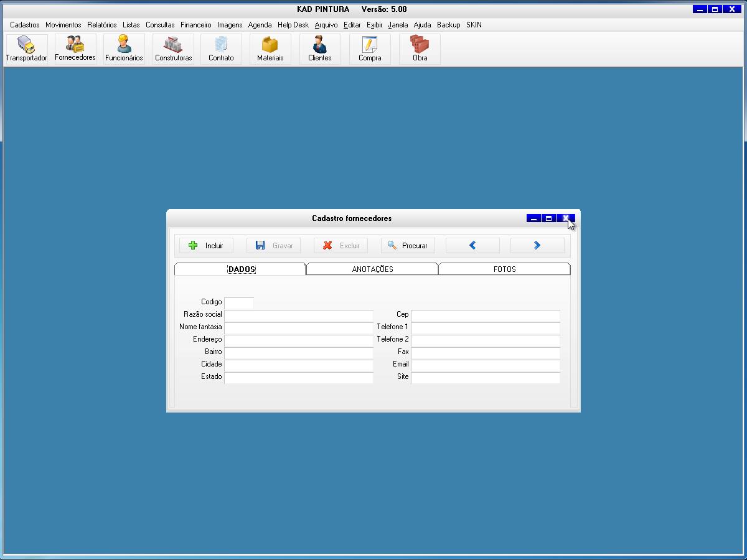The image size is (747, 560).
Task: Switch to the FOTOS tab
Action: tap(504, 269)
